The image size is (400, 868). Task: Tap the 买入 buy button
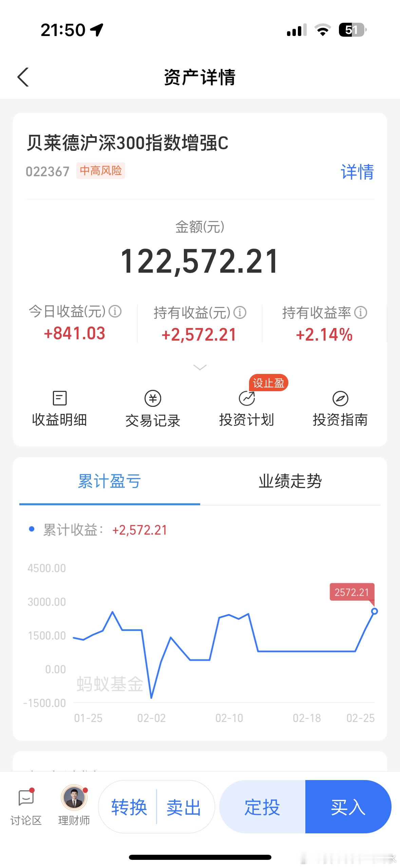coord(348,807)
